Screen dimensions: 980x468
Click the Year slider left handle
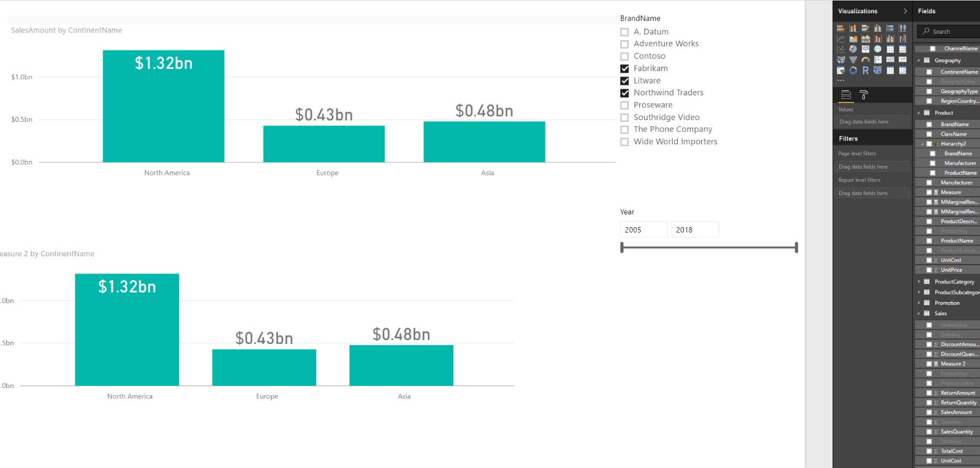622,248
